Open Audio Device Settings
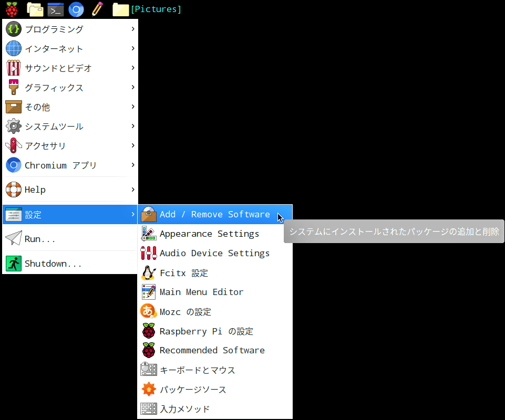The width and height of the screenshot is (505, 420). click(x=215, y=253)
